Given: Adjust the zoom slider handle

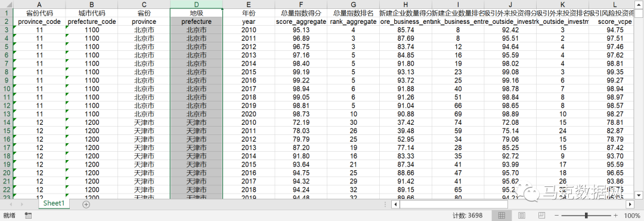Looking at the screenshot, I should pos(586,215).
